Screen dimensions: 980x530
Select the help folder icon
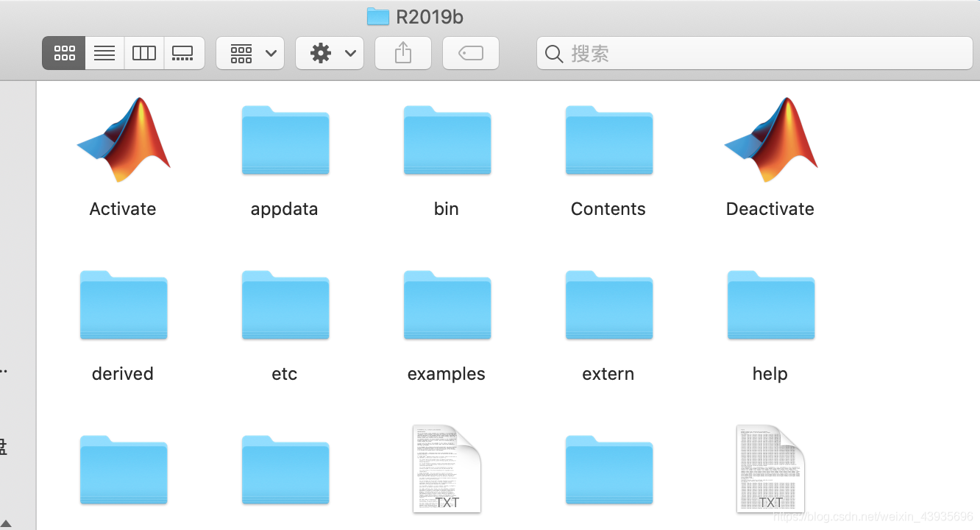tap(771, 305)
